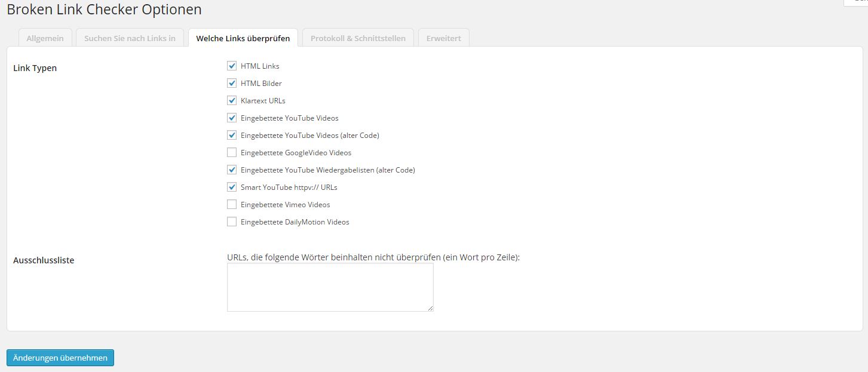Switch to Suchen Sie nach Links in tab

point(130,38)
